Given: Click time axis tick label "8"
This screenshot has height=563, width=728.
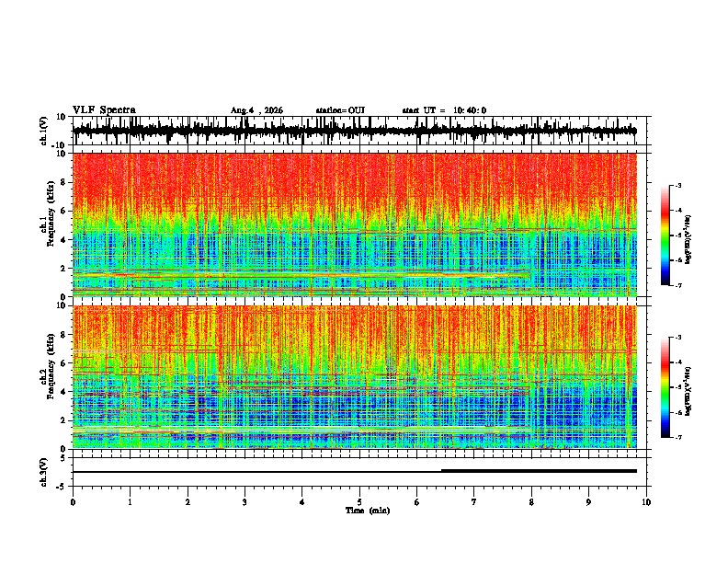Looking at the screenshot, I should [531, 502].
